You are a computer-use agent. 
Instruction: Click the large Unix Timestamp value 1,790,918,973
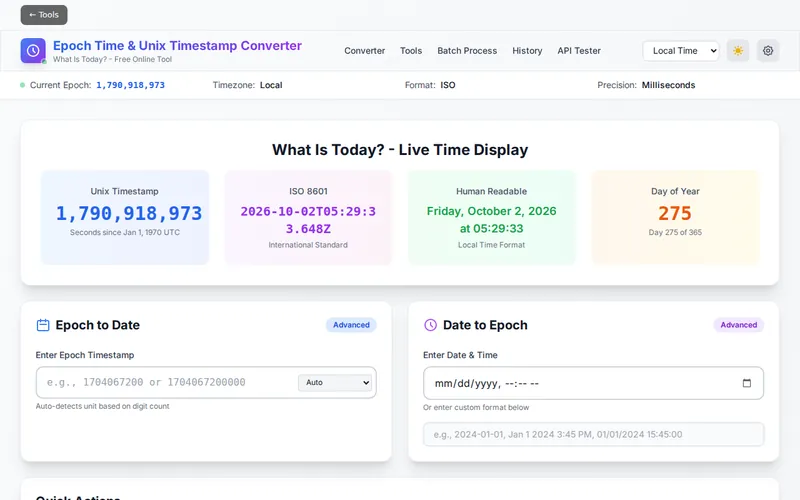129,213
